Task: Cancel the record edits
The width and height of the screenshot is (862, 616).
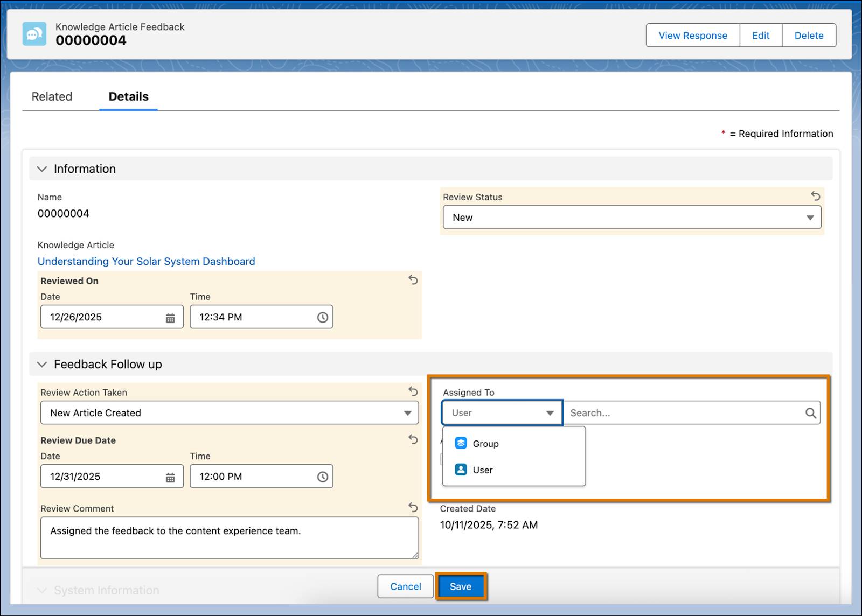Action: (x=406, y=586)
